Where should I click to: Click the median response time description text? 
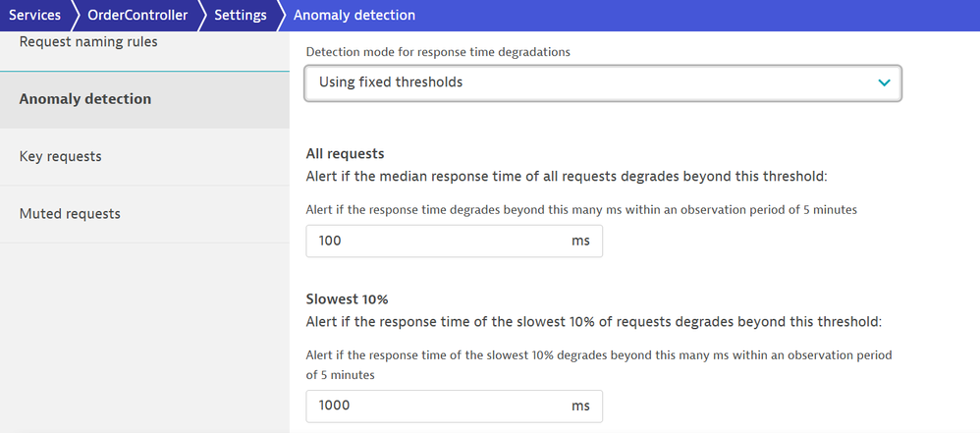coord(568,176)
